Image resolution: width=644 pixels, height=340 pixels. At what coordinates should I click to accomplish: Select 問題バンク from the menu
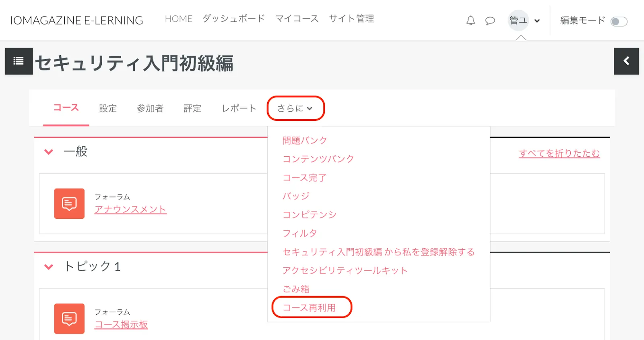[x=305, y=141]
